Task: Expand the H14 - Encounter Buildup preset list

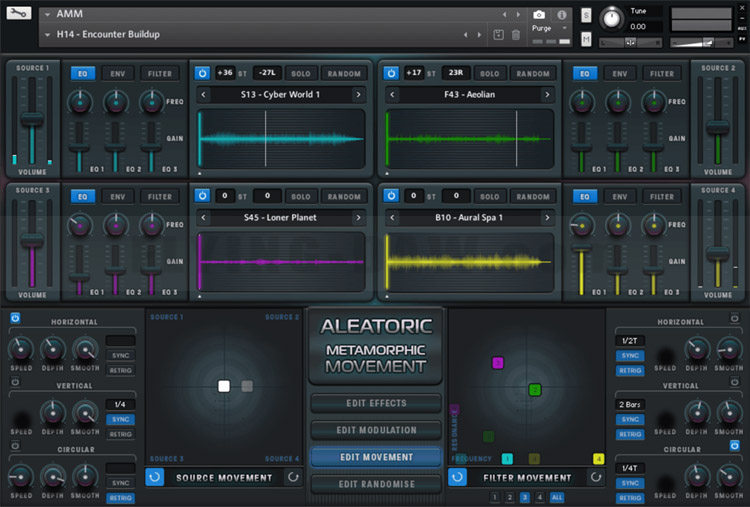Action: click(x=49, y=35)
